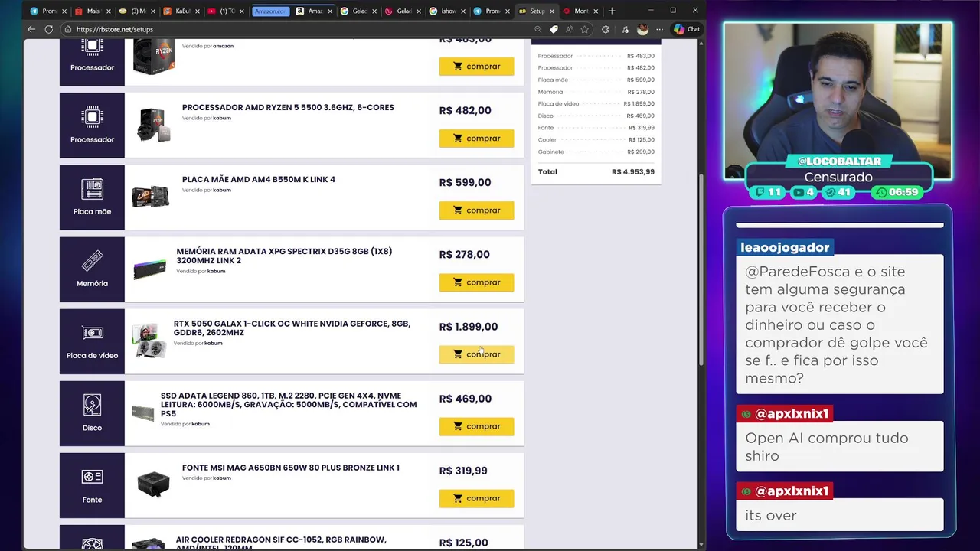Click the shopping price tag icon in address bar
Viewport: 980px width, 551px height.
(554, 29)
